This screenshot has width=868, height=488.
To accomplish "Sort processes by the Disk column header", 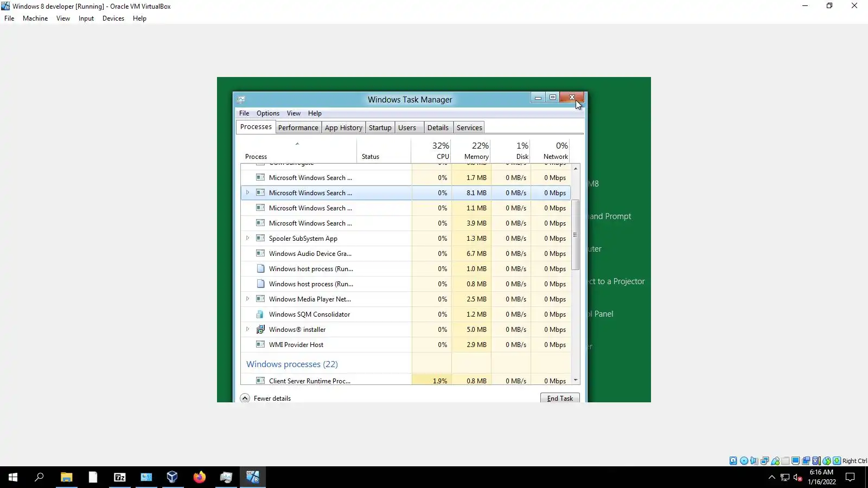I will coord(510,151).
